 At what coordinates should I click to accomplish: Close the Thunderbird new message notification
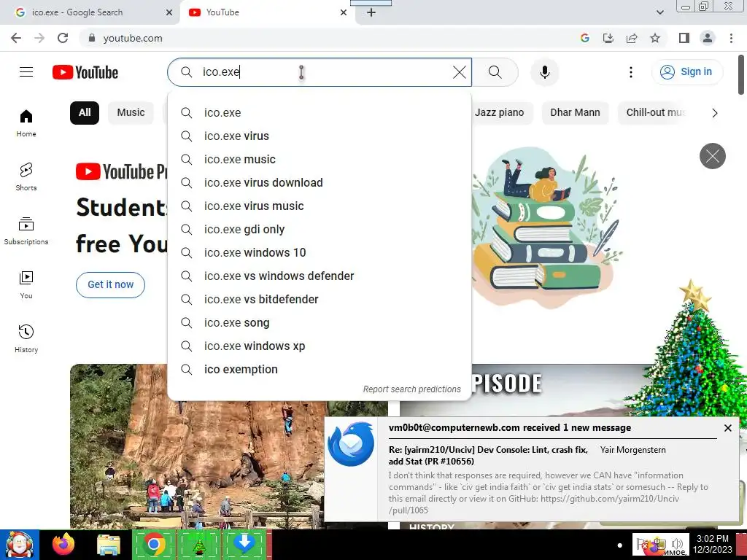tap(727, 428)
